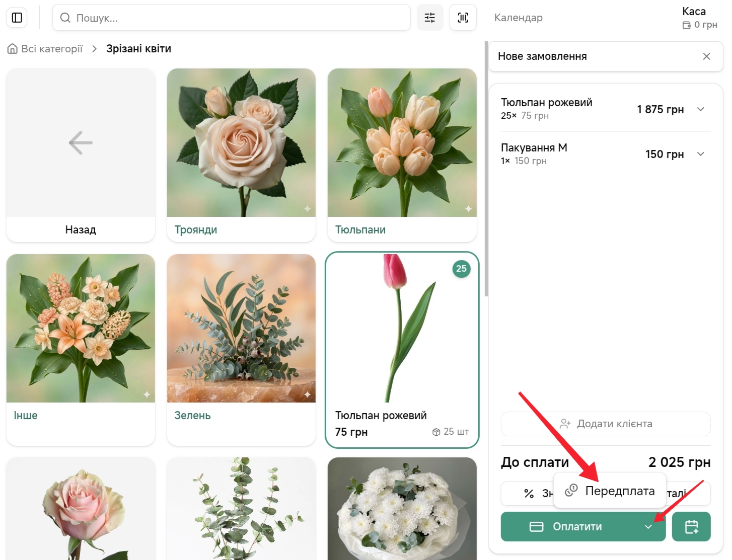This screenshot has height=560, width=732.
Task: Click the Всі категорії breadcrumb link
Action: [51, 49]
